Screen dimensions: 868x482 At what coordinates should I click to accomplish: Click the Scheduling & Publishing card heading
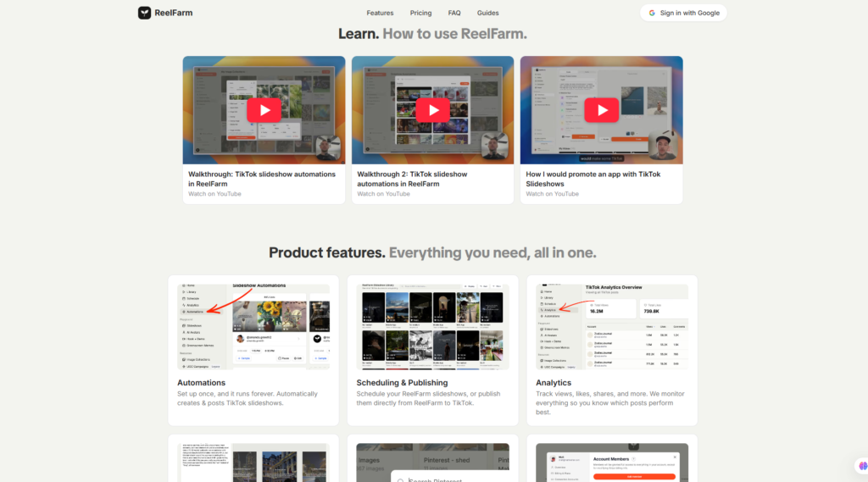402,382
